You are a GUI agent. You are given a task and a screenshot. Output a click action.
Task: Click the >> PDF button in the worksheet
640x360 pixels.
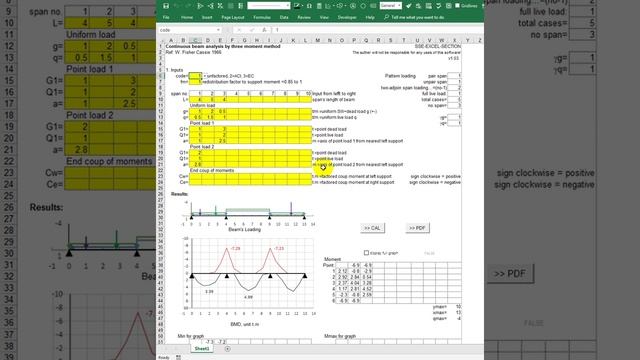pyautogui.click(x=417, y=228)
